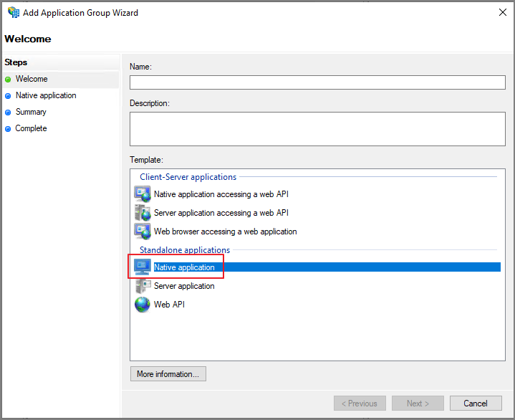Viewport: 515px width, 420px height.
Task: Cancel the wizard
Action: pyautogui.click(x=476, y=404)
